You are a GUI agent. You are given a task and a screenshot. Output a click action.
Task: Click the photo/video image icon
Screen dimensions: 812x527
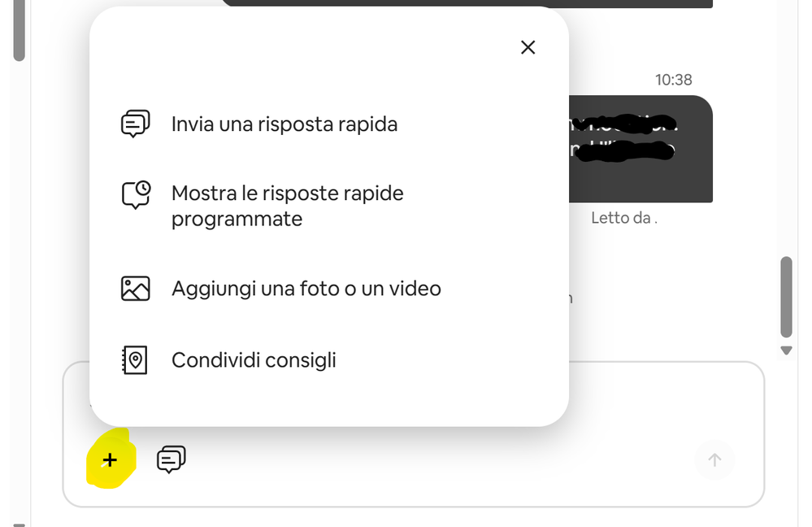pos(135,288)
